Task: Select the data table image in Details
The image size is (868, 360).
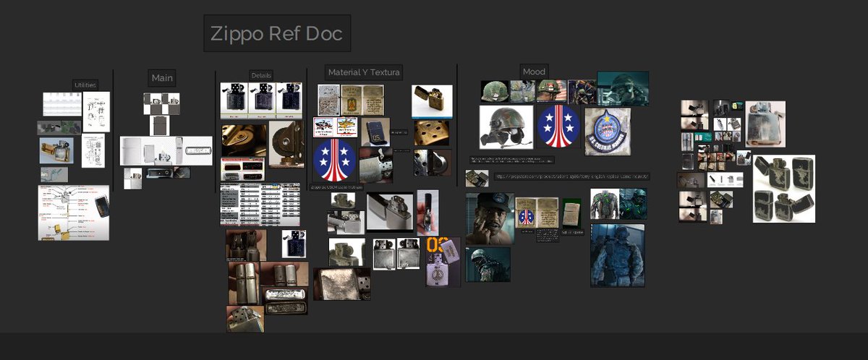Action: click(260, 205)
